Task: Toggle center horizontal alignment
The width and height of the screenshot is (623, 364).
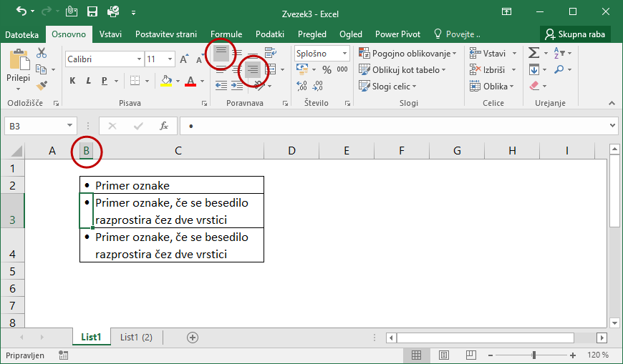Action: [237, 69]
